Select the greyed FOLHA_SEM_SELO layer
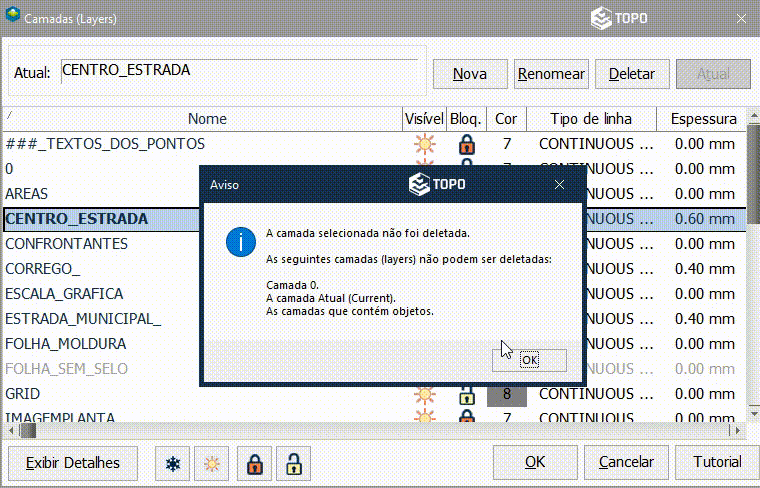 (66, 369)
